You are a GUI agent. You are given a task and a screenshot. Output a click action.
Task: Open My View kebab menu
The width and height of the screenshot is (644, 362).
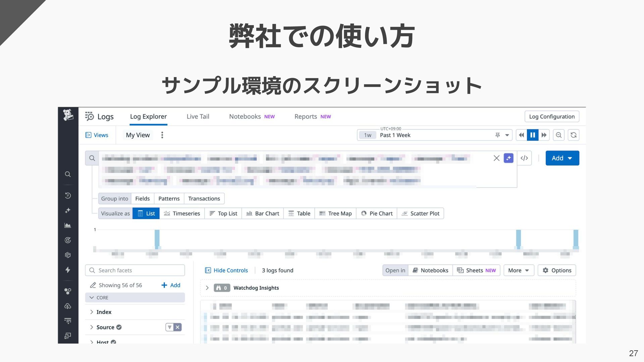[162, 135]
